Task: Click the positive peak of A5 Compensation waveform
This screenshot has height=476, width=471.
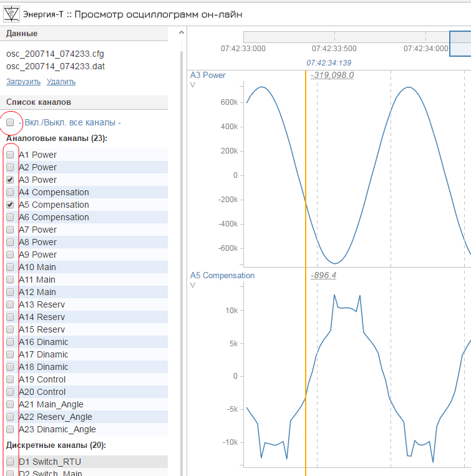Action: [334, 295]
